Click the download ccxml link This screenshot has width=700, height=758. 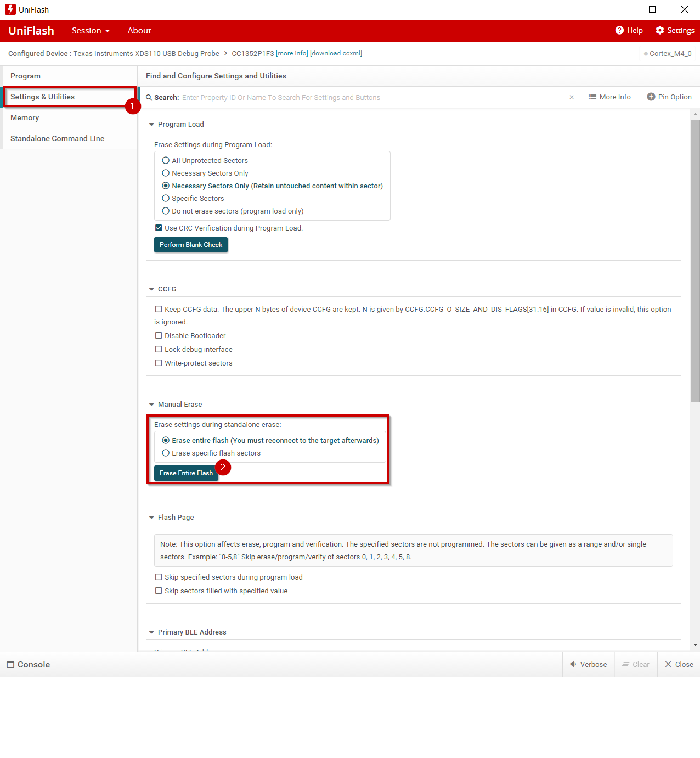click(x=336, y=53)
